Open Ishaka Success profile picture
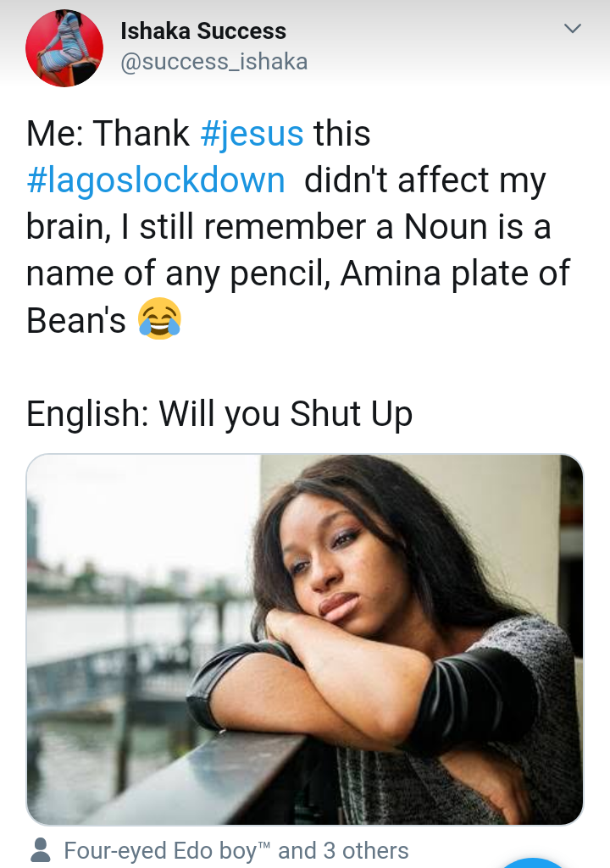This screenshot has width=610, height=868. pyautogui.click(x=64, y=47)
